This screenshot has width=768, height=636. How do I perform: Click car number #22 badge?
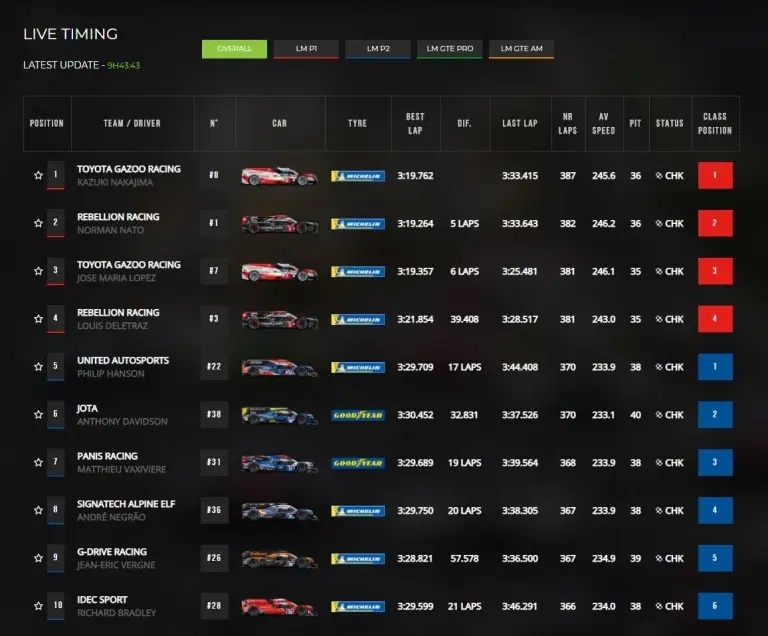coord(214,367)
